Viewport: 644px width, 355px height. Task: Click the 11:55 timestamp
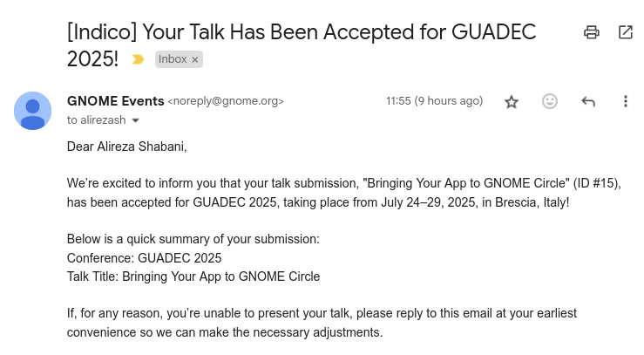[435, 101]
